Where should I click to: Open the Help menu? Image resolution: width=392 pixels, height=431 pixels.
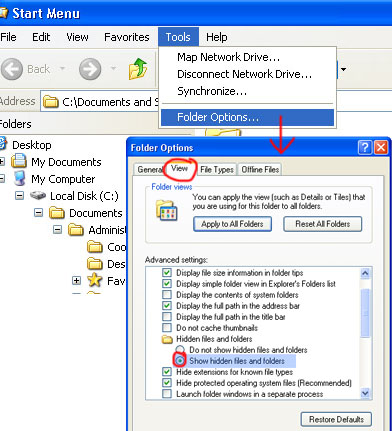(217, 37)
